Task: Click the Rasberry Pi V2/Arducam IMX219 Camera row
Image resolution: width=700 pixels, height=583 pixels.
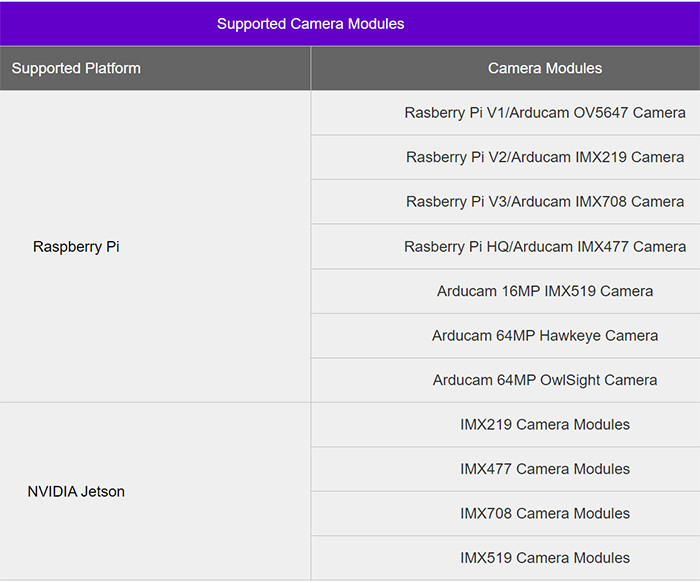Action: [545, 157]
